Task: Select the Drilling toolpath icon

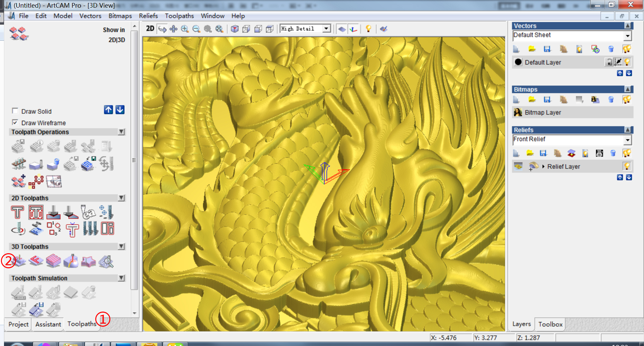Action: click(x=107, y=212)
